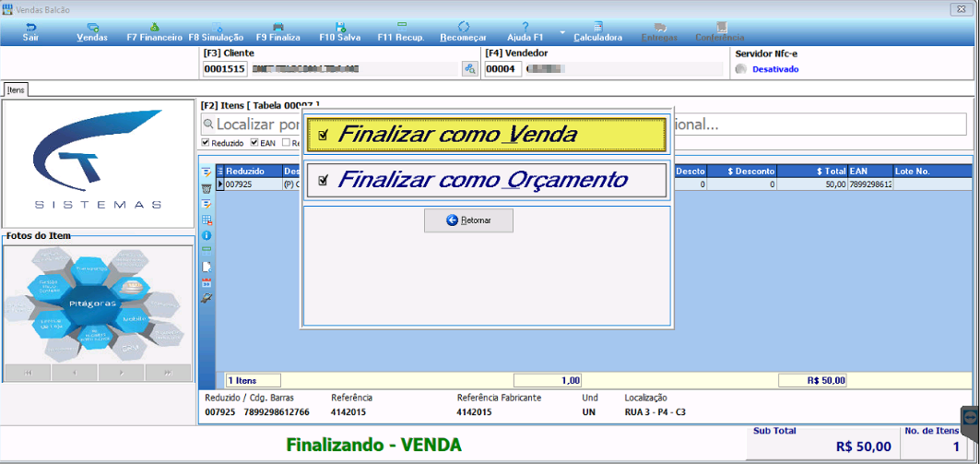Launch the Calculadora tool
Screen dimensions: 980x464
coord(598,32)
